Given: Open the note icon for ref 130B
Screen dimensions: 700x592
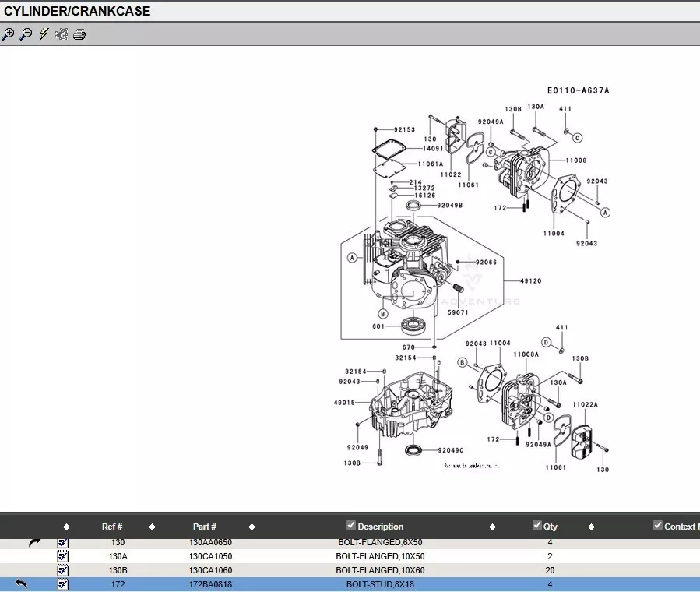Looking at the screenshot, I should pyautogui.click(x=63, y=570).
